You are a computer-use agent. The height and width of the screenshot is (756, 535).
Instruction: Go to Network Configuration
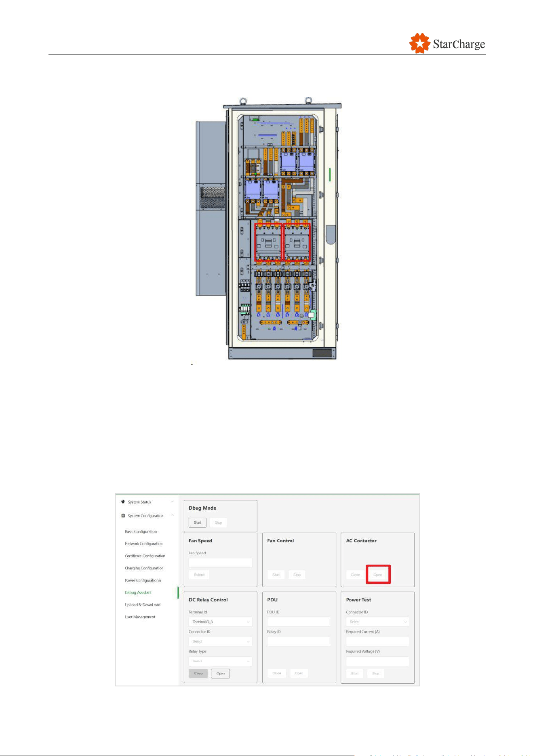[143, 544]
